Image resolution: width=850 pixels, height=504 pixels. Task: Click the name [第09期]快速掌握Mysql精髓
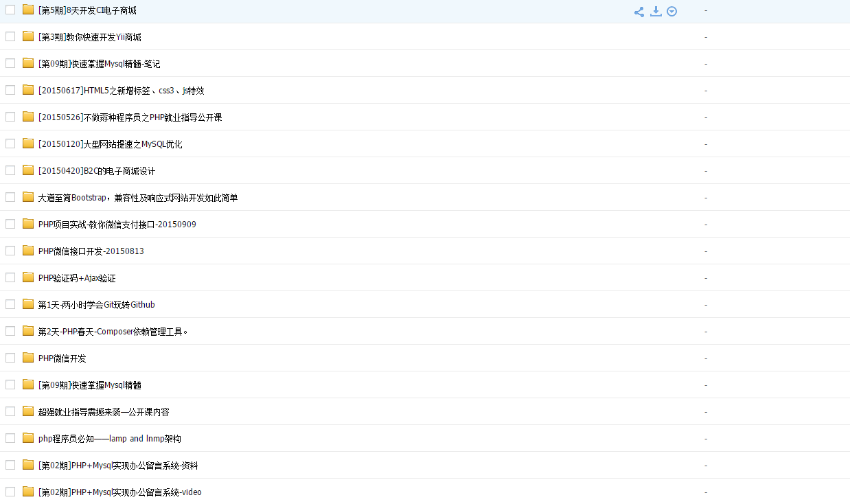tap(89, 385)
